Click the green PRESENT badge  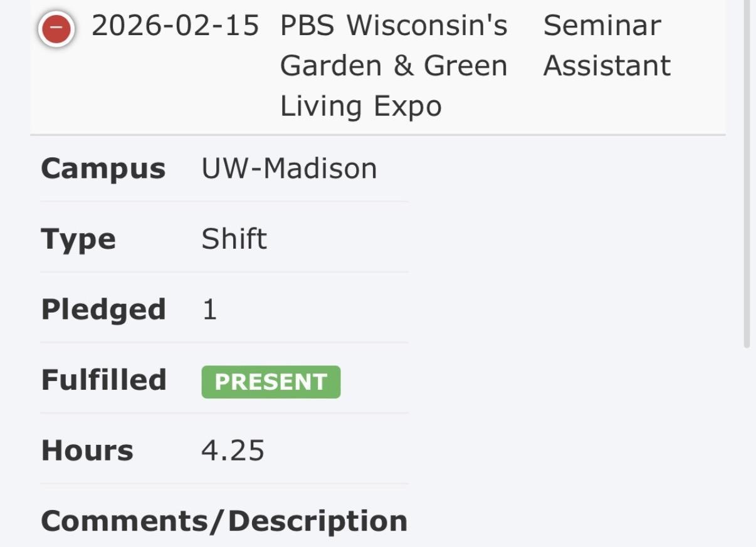tap(271, 382)
